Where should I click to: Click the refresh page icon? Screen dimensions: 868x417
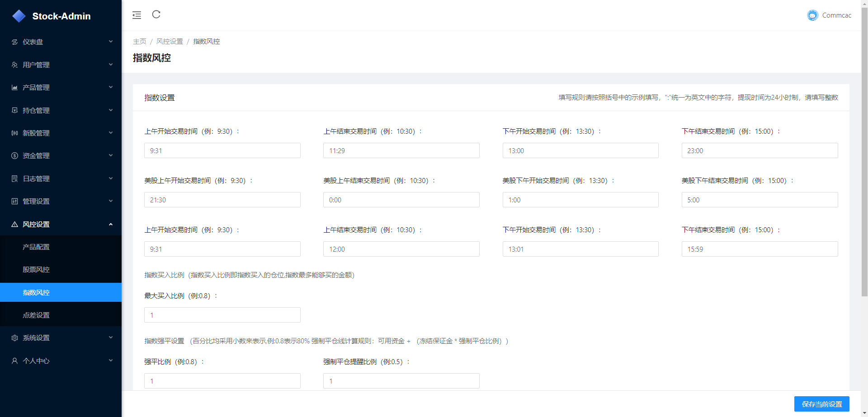[x=156, y=14]
